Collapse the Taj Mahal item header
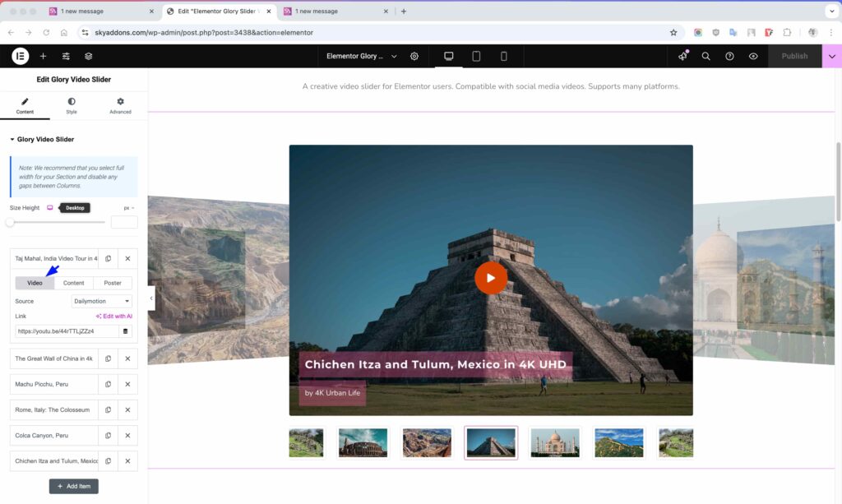This screenshot has height=504, width=842. click(x=54, y=259)
